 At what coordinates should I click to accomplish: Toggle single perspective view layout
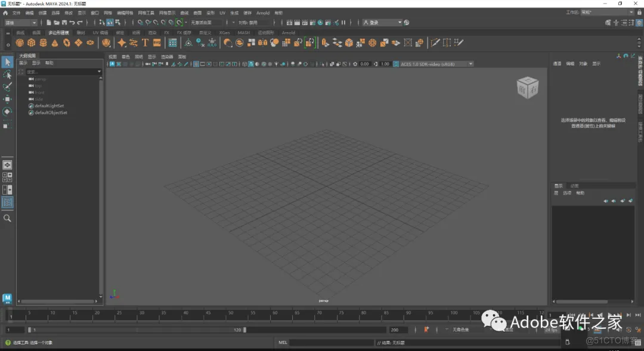7,165
